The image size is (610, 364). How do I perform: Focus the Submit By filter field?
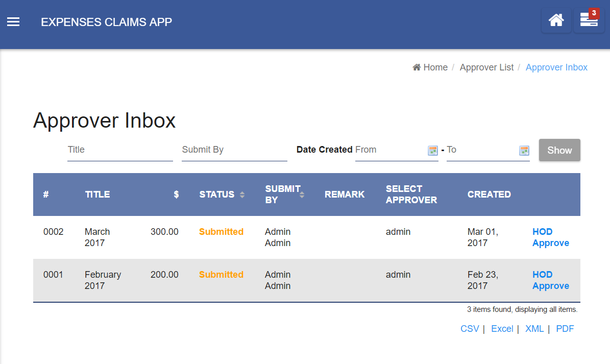click(234, 150)
